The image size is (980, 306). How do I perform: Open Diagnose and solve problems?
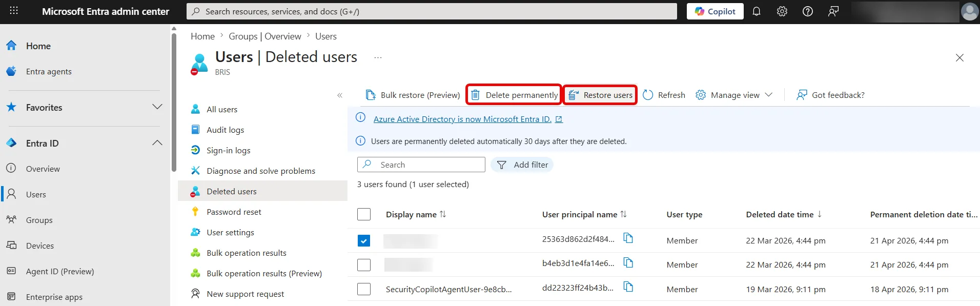[260, 171]
